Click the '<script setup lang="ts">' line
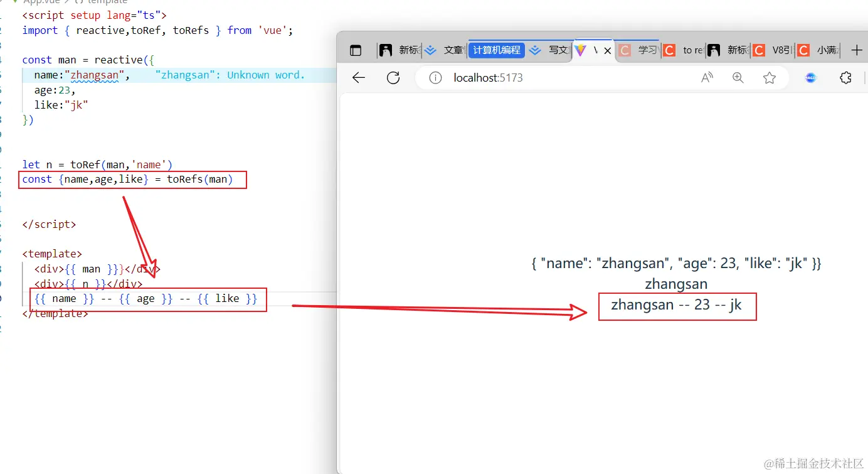The width and height of the screenshot is (868, 474). [x=94, y=15]
